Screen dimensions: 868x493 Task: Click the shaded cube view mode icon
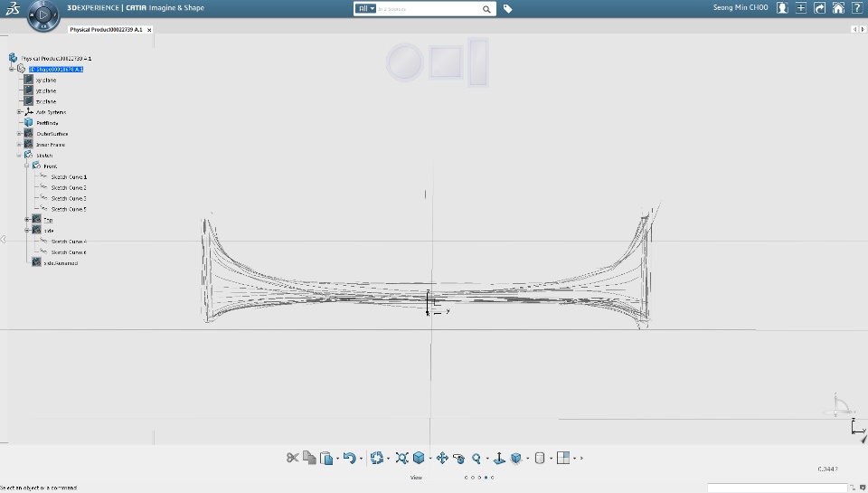pyautogui.click(x=516, y=458)
